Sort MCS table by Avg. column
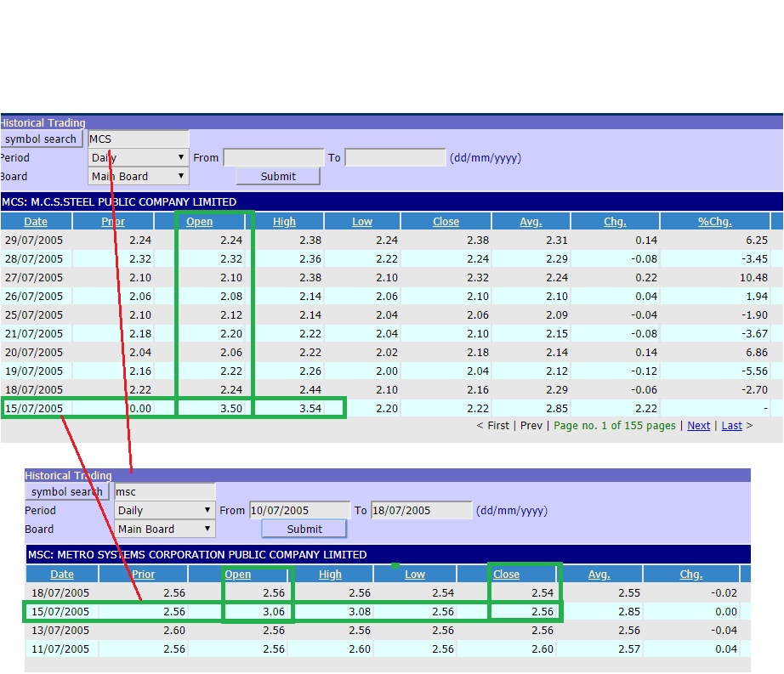 tap(531, 221)
